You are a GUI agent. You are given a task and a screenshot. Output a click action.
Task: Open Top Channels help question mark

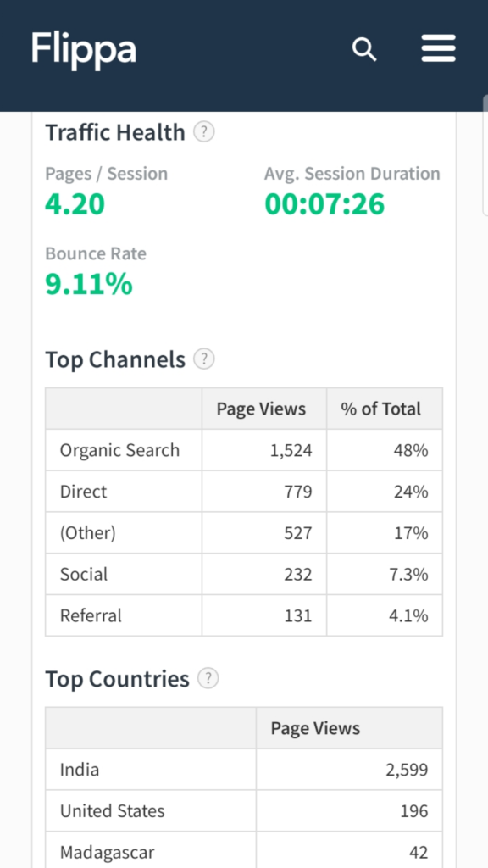click(x=204, y=359)
